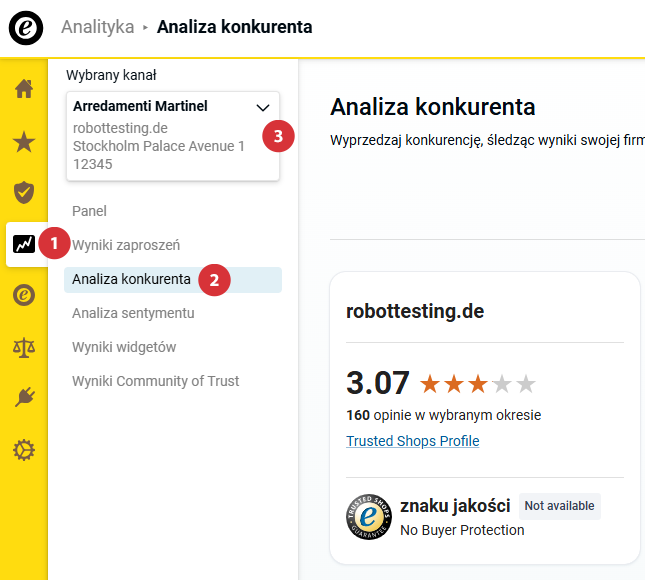Open the plug integrations sidebar icon
645x580 pixels.
coord(24,398)
